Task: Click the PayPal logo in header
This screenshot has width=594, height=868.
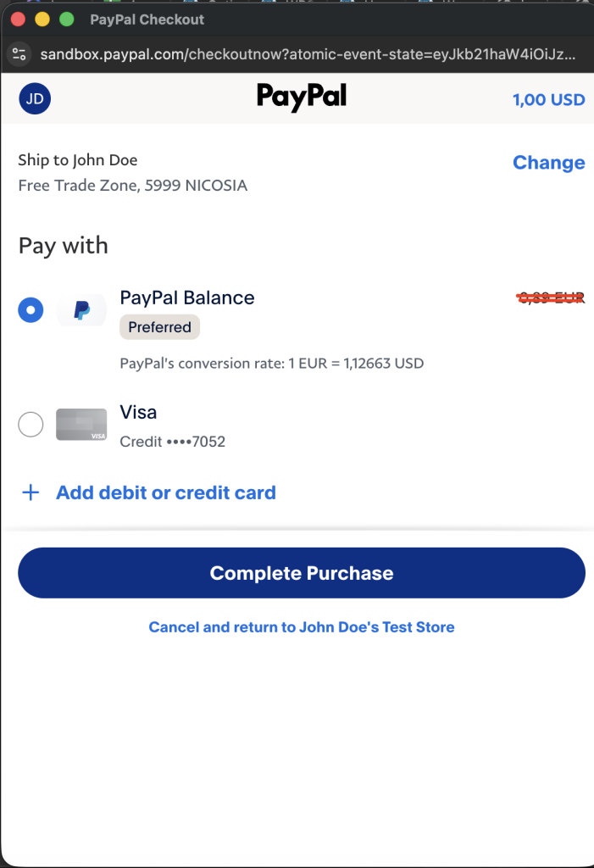Action: click(302, 97)
